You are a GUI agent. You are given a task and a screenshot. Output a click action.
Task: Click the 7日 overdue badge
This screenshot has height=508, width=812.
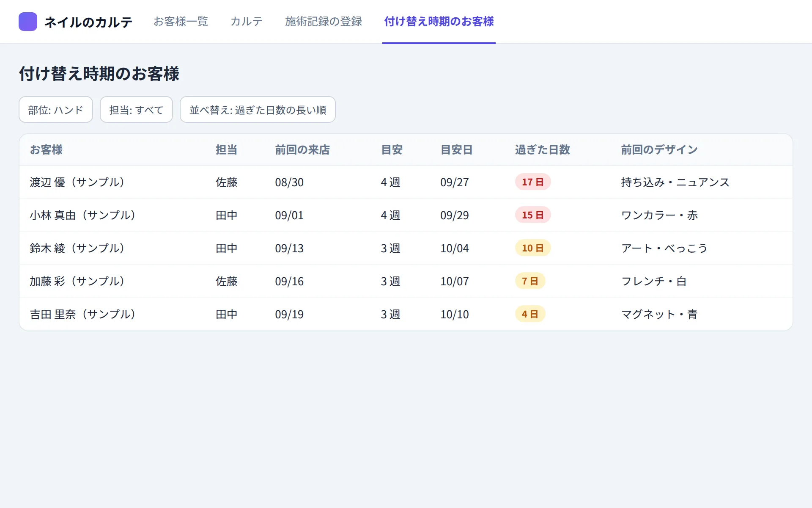click(530, 281)
